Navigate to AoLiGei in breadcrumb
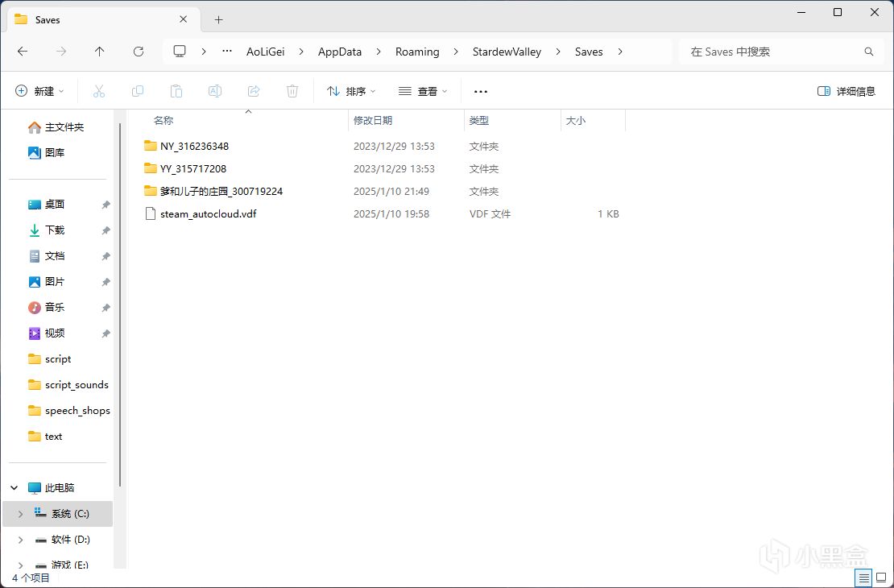The height and width of the screenshot is (588, 894). point(265,52)
